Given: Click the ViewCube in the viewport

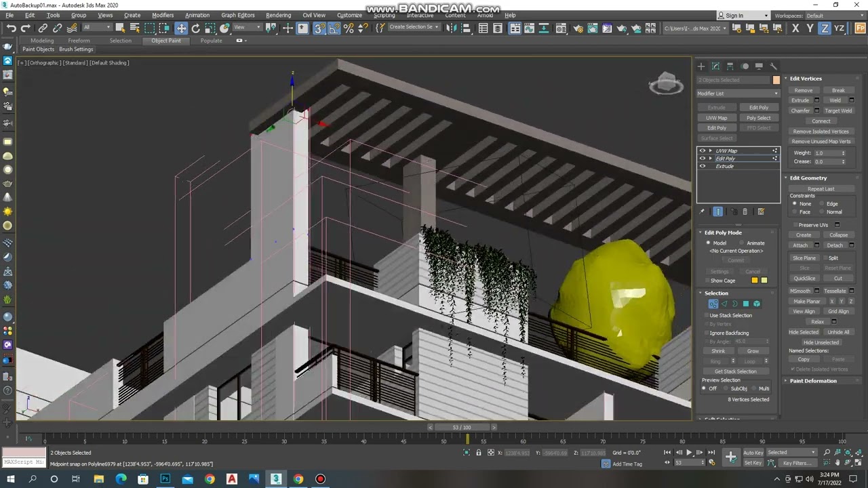Looking at the screenshot, I should click(x=666, y=84).
